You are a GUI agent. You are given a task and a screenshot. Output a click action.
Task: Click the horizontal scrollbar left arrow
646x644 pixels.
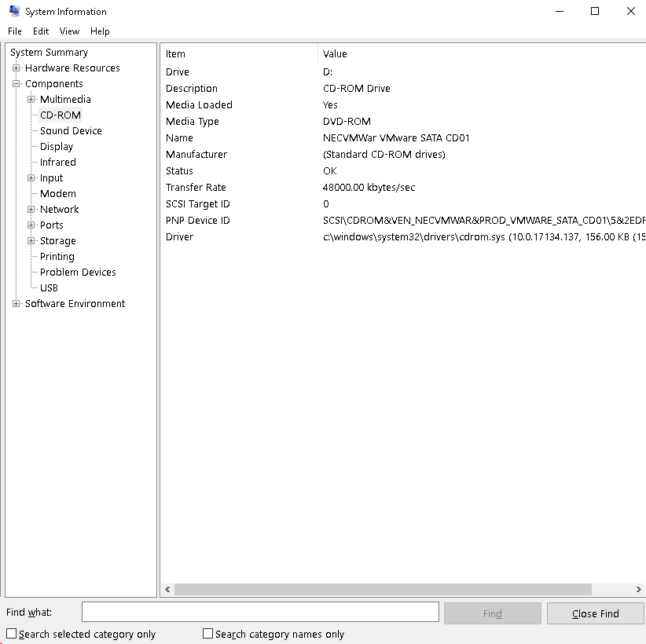167,589
